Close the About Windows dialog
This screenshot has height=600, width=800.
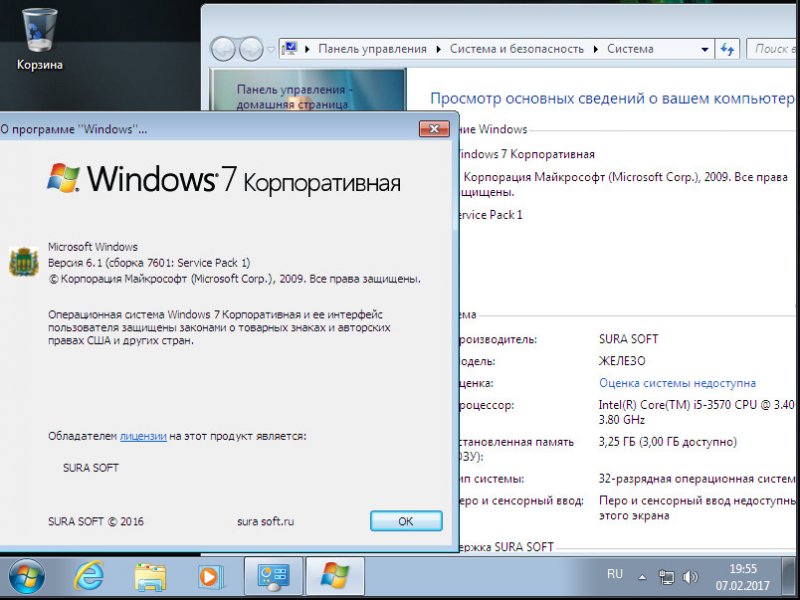pyautogui.click(x=434, y=129)
